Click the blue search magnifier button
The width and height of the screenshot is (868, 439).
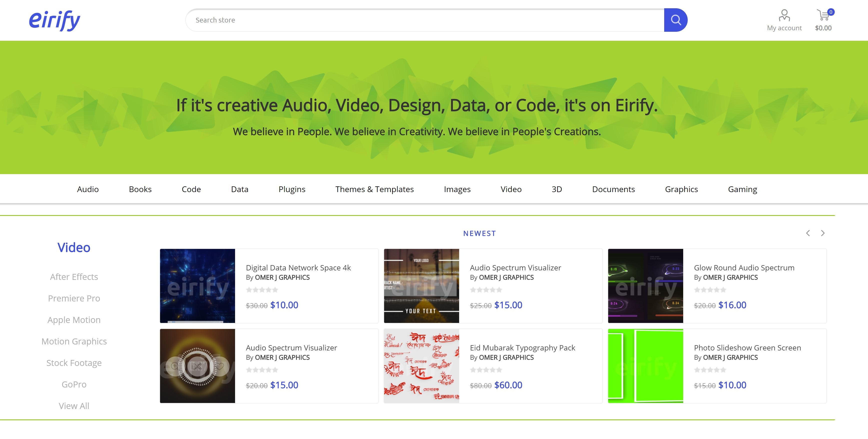click(675, 20)
